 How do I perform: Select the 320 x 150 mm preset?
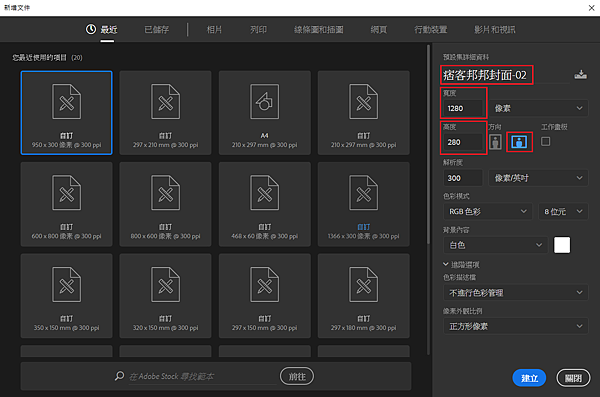[165, 296]
